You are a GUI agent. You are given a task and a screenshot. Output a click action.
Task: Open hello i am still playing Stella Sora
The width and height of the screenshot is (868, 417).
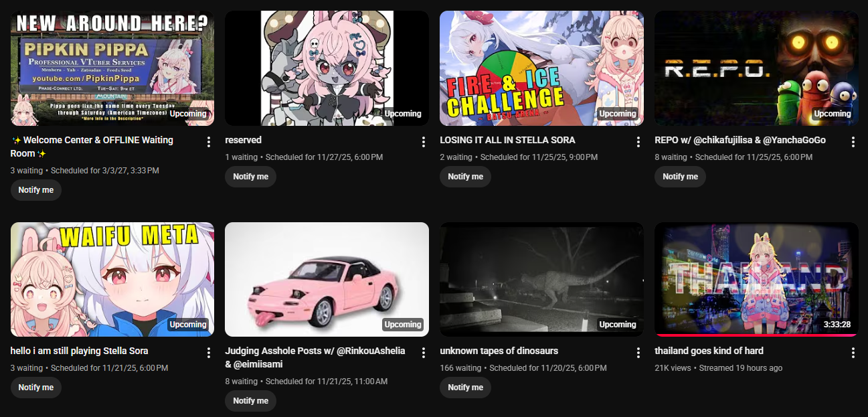(x=80, y=351)
